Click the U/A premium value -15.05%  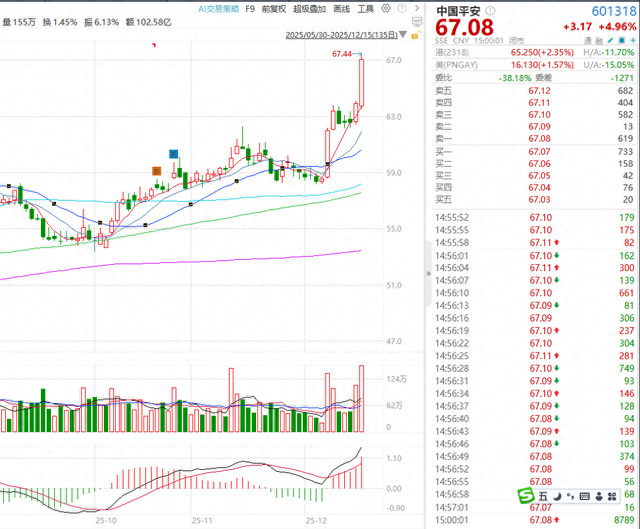coord(619,64)
